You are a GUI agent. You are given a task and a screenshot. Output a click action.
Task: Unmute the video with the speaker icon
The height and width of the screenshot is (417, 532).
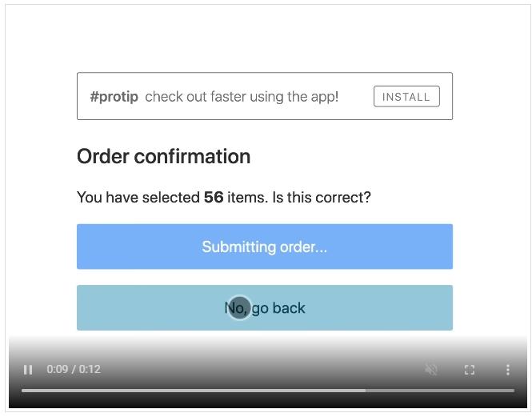point(431,370)
